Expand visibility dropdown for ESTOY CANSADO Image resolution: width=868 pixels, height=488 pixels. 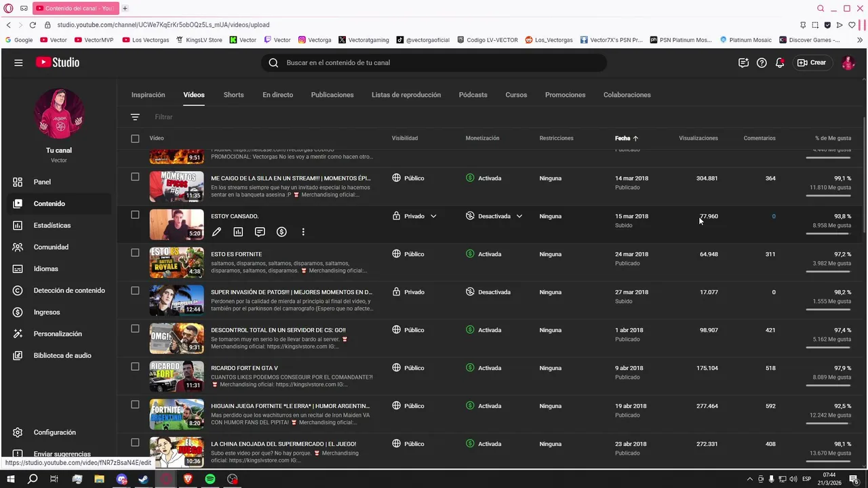(x=433, y=216)
